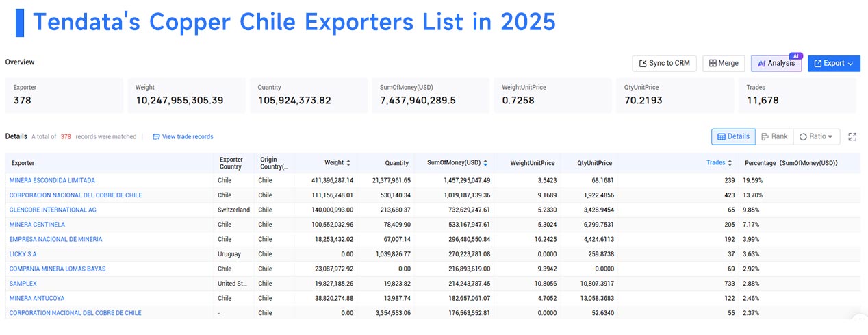Image resolution: width=868 pixels, height=335 pixels.
Task: Expand the Ratio view dropdown
Action: (817, 136)
